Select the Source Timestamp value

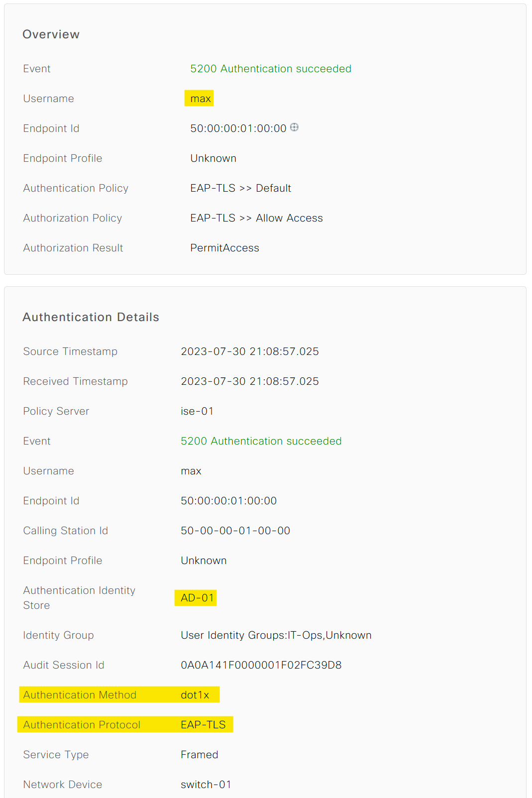pos(250,351)
